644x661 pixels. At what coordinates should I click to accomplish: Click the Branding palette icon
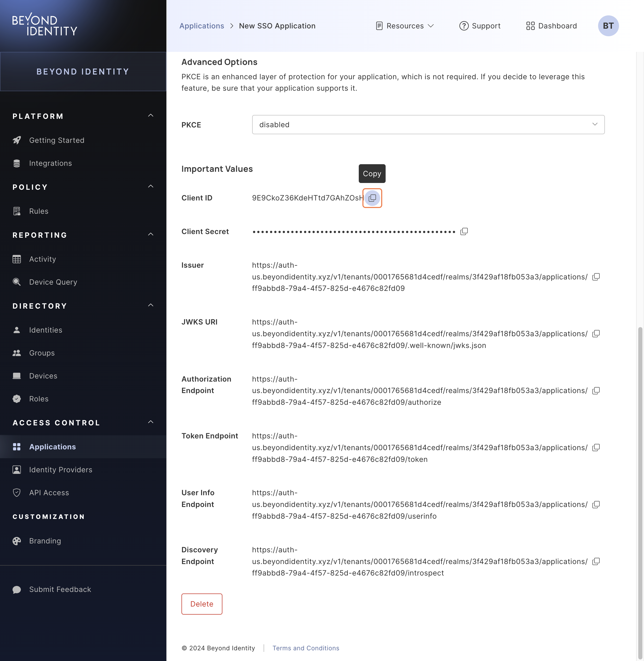tap(17, 541)
